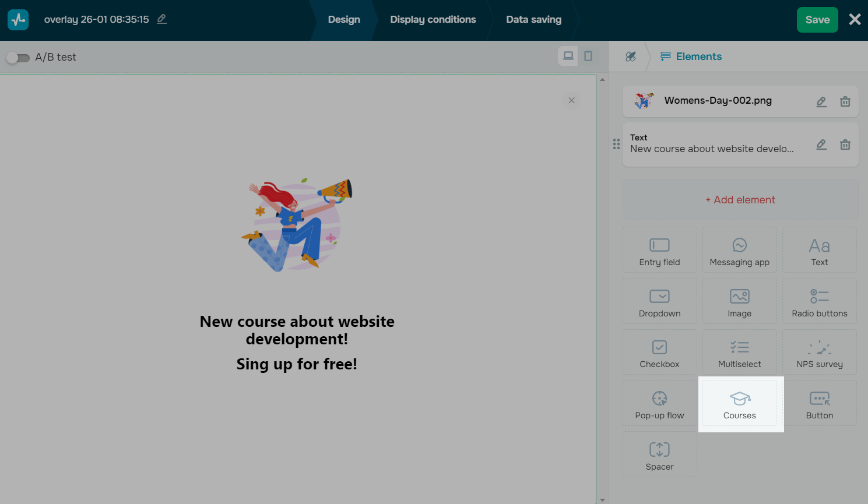Switch to desktop preview mode
Image resolution: width=868 pixels, height=504 pixels.
pyautogui.click(x=568, y=56)
